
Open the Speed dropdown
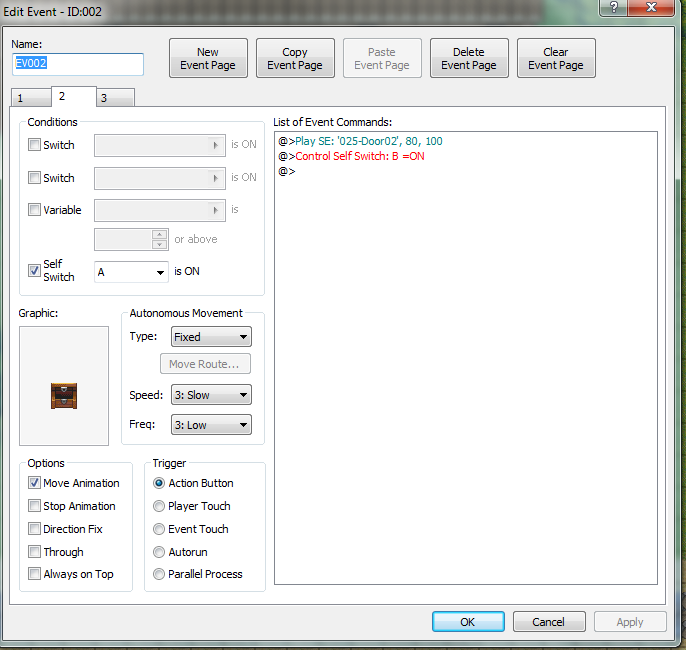[x=211, y=395]
